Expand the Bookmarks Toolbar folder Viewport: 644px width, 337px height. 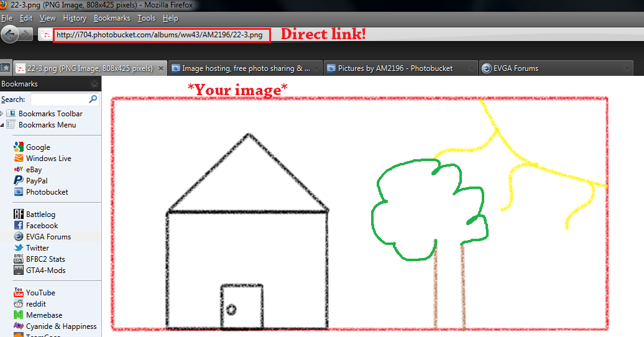(2, 114)
